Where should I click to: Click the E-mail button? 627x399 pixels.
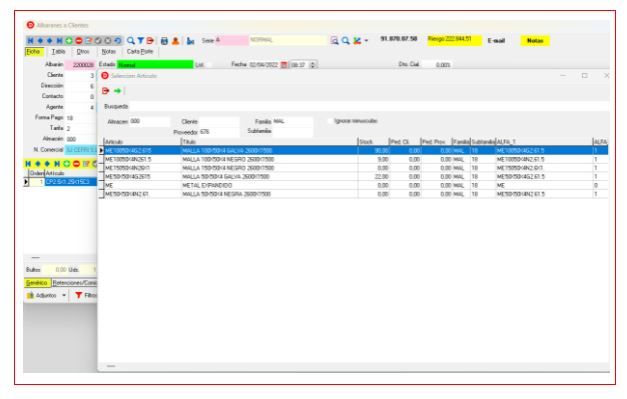[x=496, y=40]
